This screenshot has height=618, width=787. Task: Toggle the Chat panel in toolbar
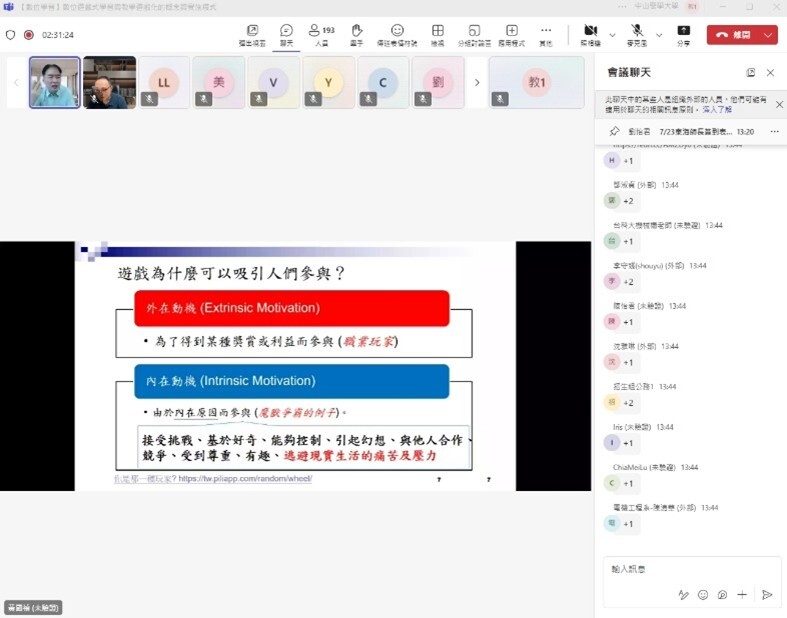287,34
